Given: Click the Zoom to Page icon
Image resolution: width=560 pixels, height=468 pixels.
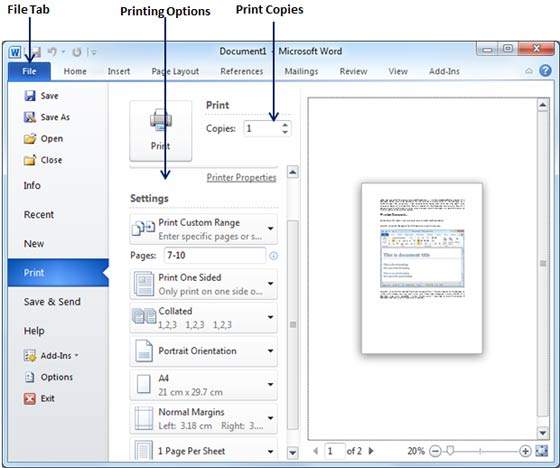Looking at the screenshot, I should click(x=541, y=451).
